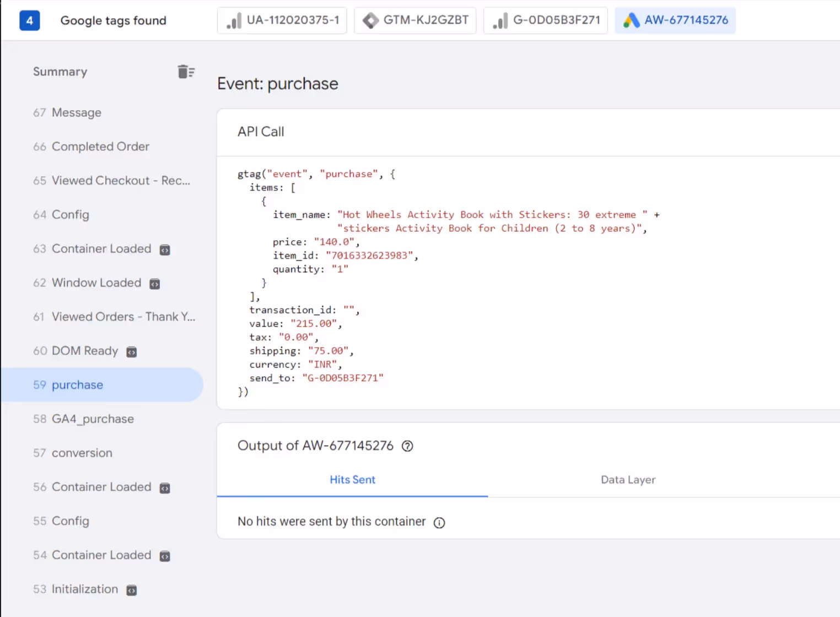Select event 66 Completed Order
This screenshot has width=840, height=617.
[x=102, y=147]
